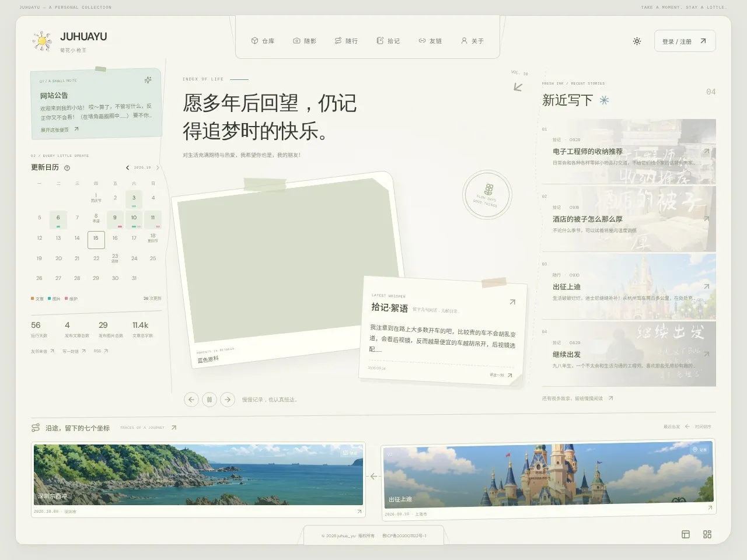Image resolution: width=747 pixels, height=560 pixels.
Task: Open 拾记·絮语 card arrow icon
Action: 512,302
